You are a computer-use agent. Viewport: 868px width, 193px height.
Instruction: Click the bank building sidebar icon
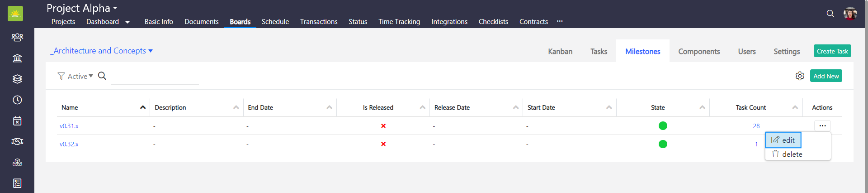pyautogui.click(x=17, y=58)
